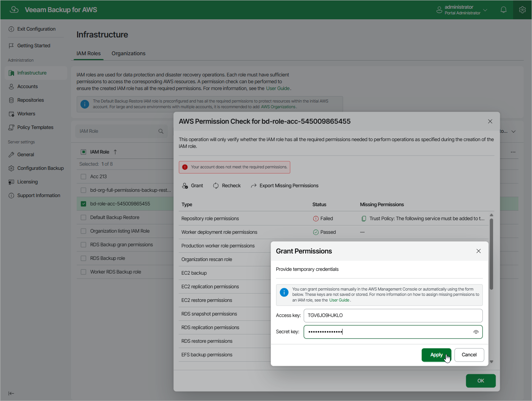Click the Accounts person icon
The height and width of the screenshot is (401, 532).
coord(11,87)
